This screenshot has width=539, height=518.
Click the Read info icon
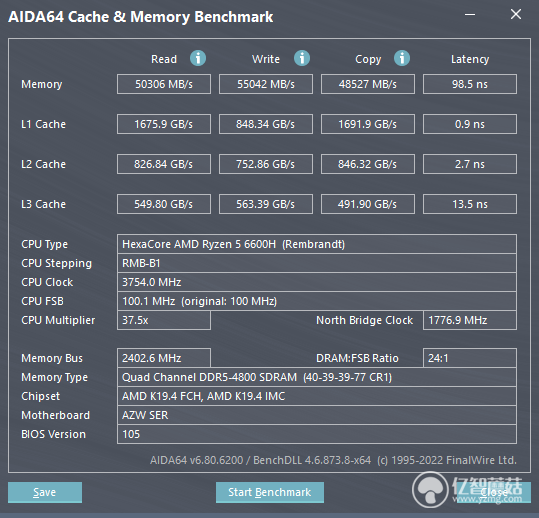pos(198,58)
